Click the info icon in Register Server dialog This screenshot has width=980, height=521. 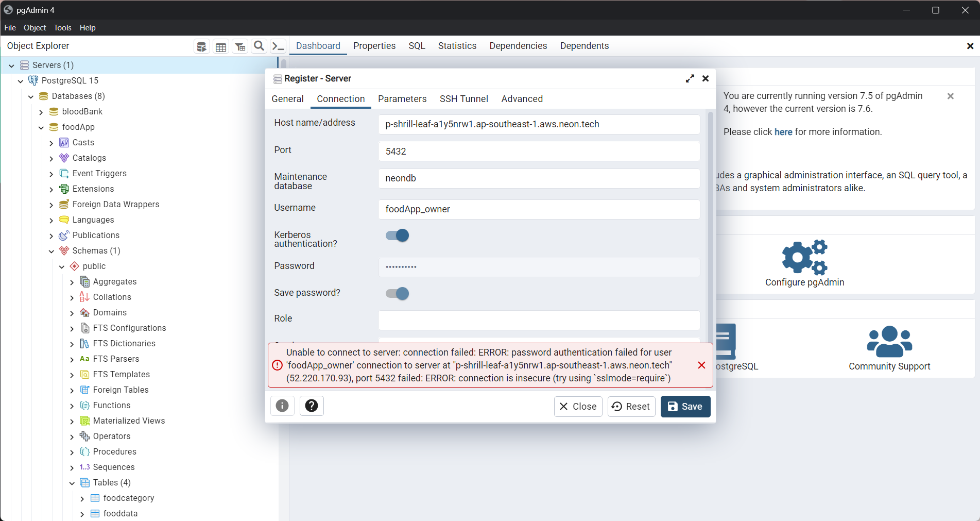(x=282, y=406)
